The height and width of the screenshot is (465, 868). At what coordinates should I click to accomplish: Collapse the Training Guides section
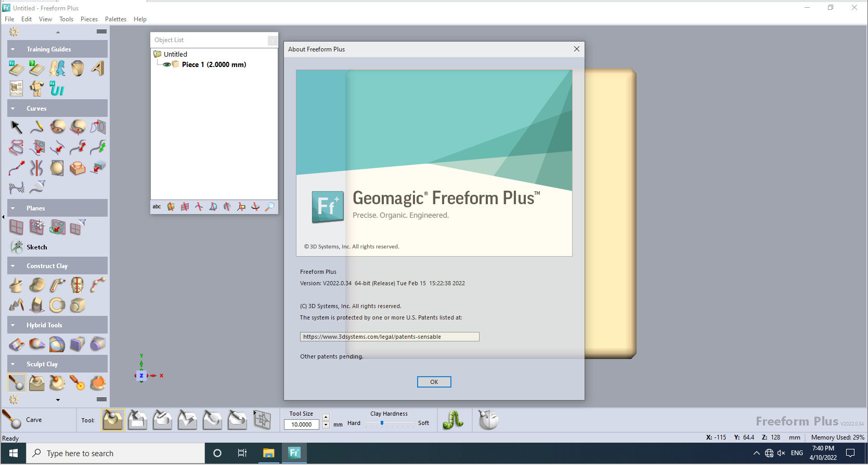(13, 49)
